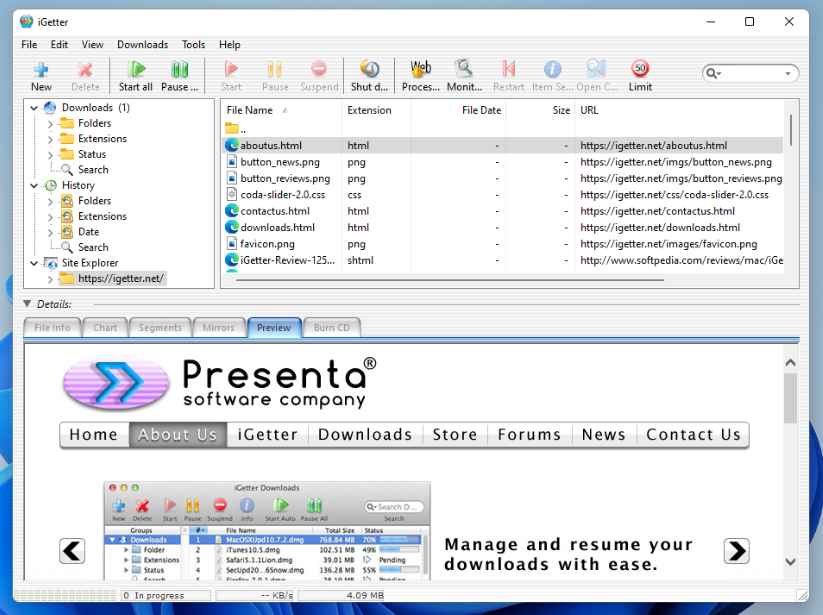Click the file list vertical scrollbar

click(791, 131)
